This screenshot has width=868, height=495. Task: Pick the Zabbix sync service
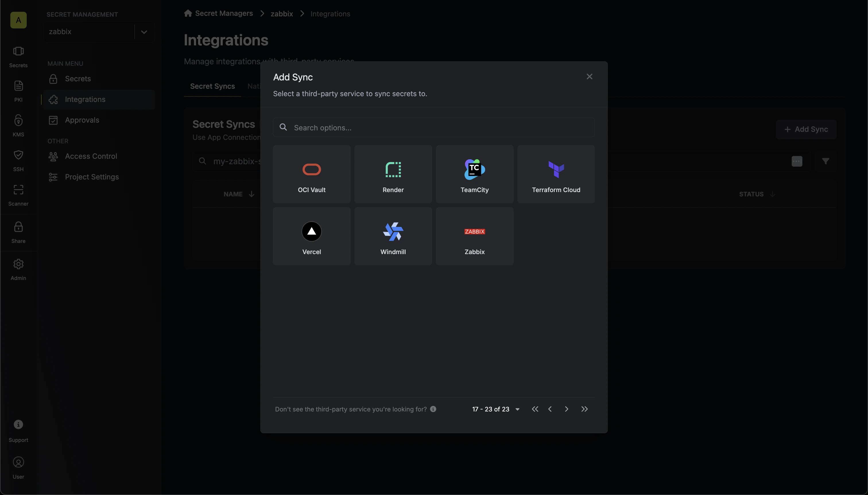point(474,236)
